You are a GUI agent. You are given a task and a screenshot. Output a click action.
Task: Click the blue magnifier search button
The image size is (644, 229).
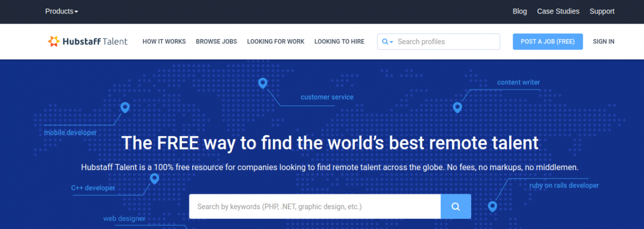click(456, 206)
